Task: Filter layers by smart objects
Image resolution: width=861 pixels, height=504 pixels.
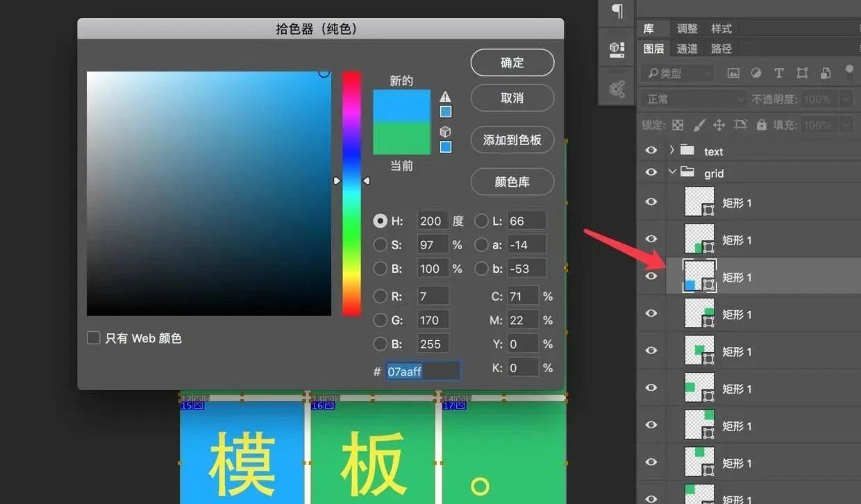Action: click(x=826, y=73)
